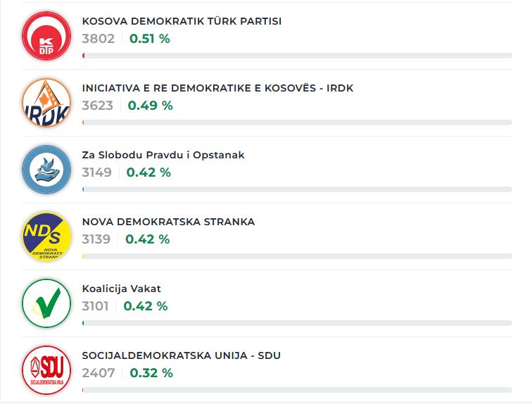The image size is (532, 404).
Task: Click the red SDU party logo
Action: tap(46, 370)
